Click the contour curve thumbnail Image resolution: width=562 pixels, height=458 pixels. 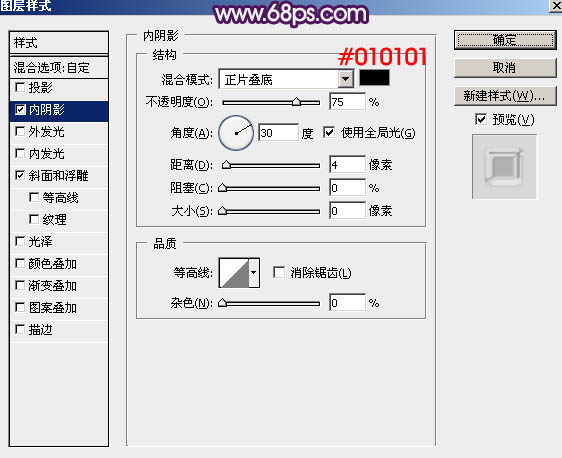(x=234, y=273)
